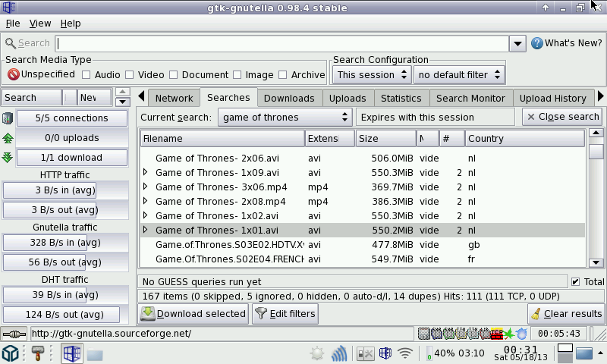
Task: Click the green uploads arrow icon
Action: [8, 138]
